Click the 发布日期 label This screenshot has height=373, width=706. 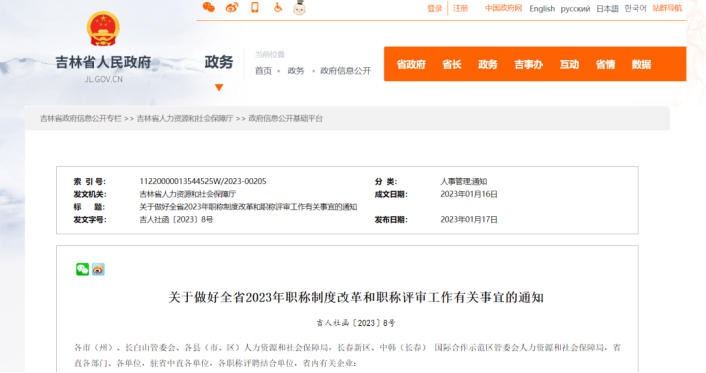click(x=391, y=220)
